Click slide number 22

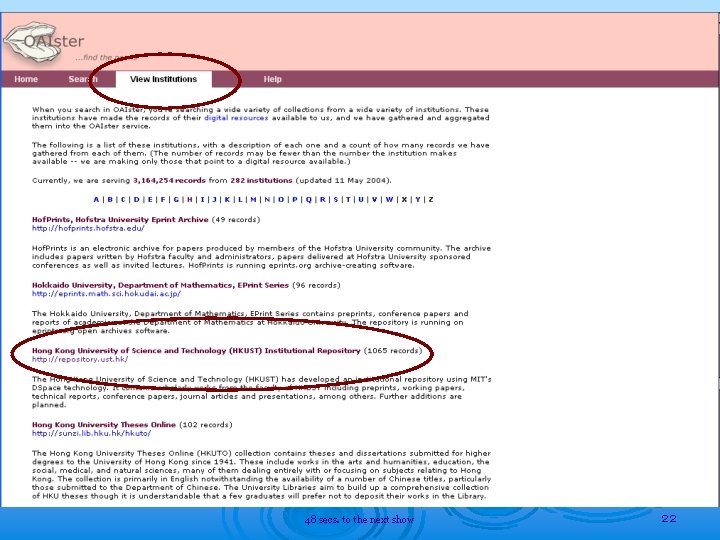click(x=669, y=518)
